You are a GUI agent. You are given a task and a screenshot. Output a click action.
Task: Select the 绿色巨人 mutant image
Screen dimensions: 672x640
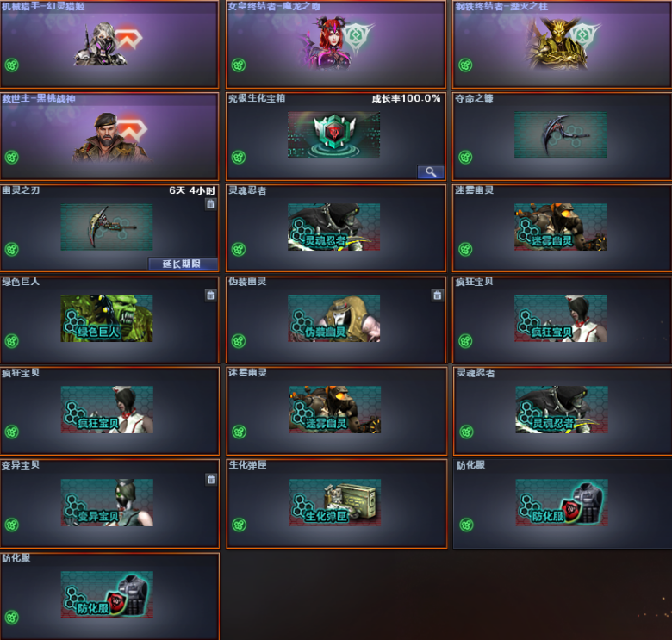[x=107, y=319]
